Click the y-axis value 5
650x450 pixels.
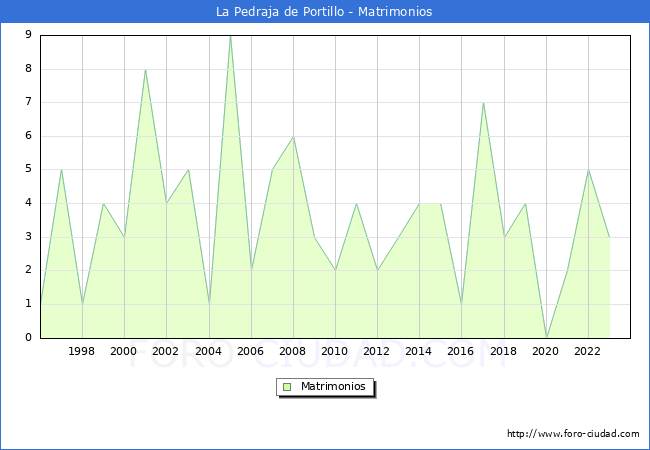pyautogui.click(x=28, y=169)
